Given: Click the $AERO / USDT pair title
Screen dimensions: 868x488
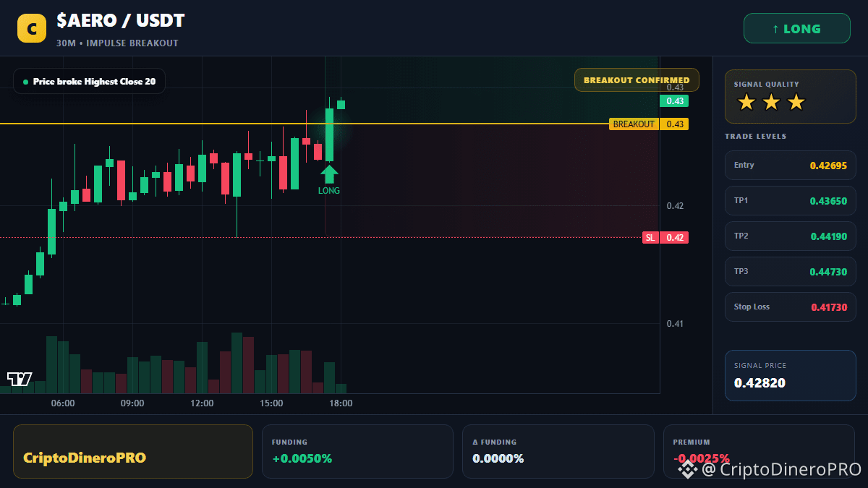Looking at the screenshot, I should 121,21.
